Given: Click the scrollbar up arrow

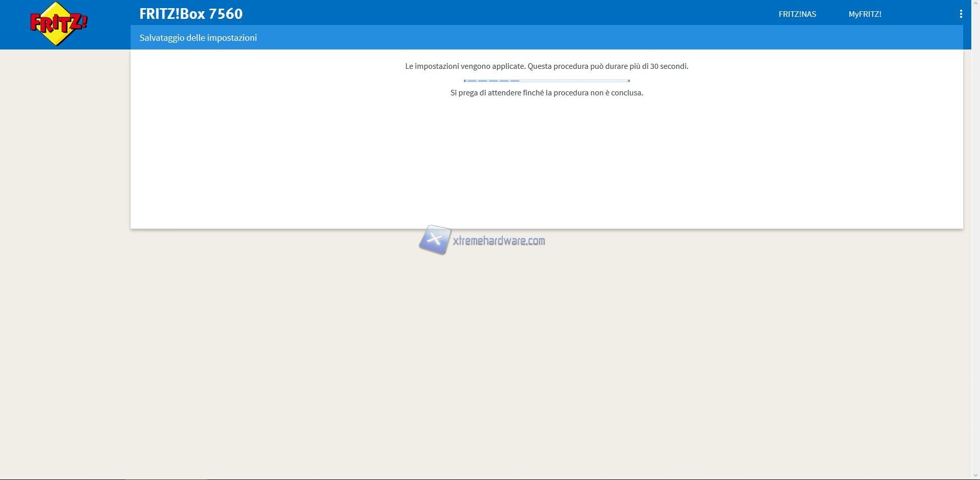Looking at the screenshot, I should point(975,3).
